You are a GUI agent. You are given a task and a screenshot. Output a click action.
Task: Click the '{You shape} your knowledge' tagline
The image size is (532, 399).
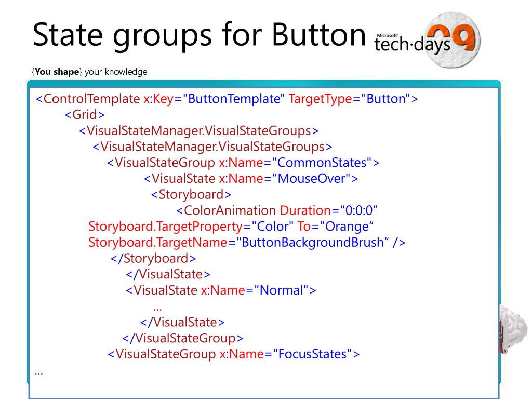(89, 72)
